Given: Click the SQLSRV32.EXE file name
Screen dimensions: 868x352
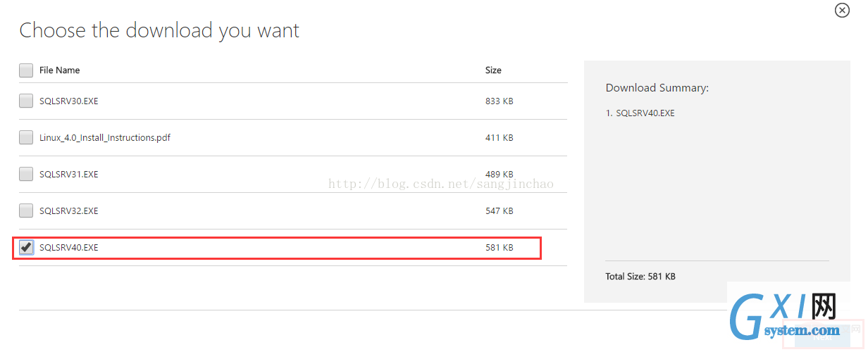Looking at the screenshot, I should (x=69, y=210).
